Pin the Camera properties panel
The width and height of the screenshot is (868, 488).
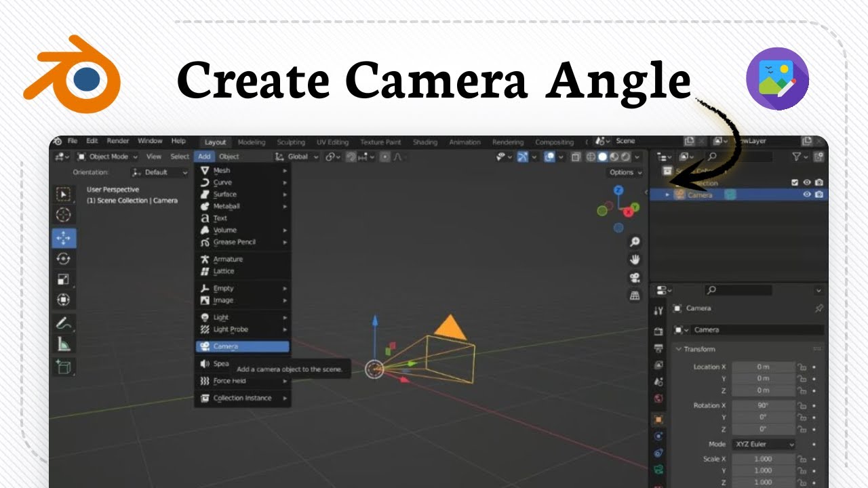click(818, 308)
